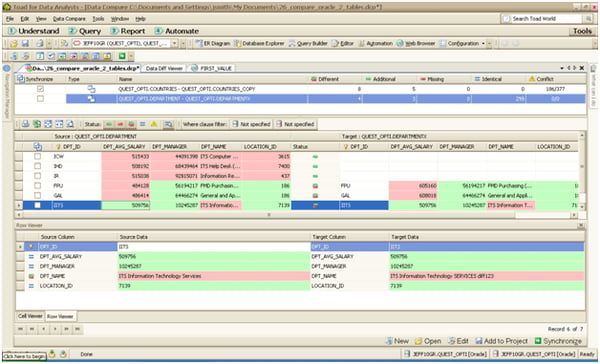Viewport: 600px width, 364px height.
Task: Click the print icon in results toolbar
Action: [25, 124]
